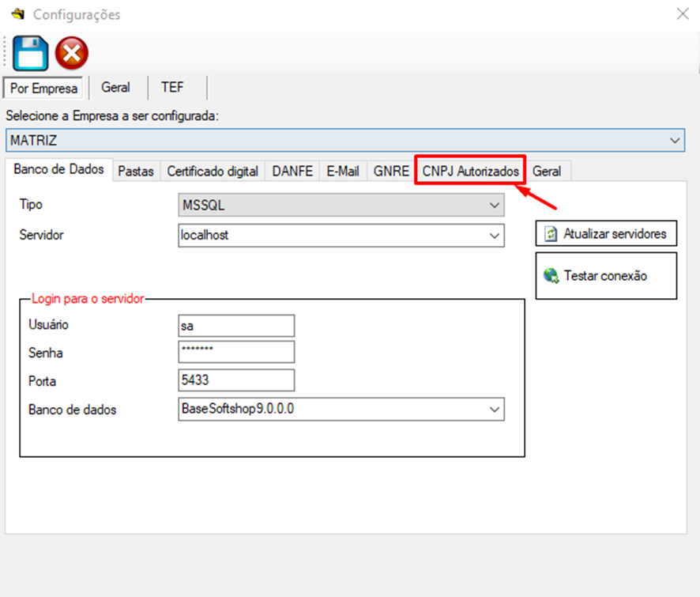Open the E-Mail tab
The width and height of the screenshot is (700, 597).
pyautogui.click(x=343, y=171)
